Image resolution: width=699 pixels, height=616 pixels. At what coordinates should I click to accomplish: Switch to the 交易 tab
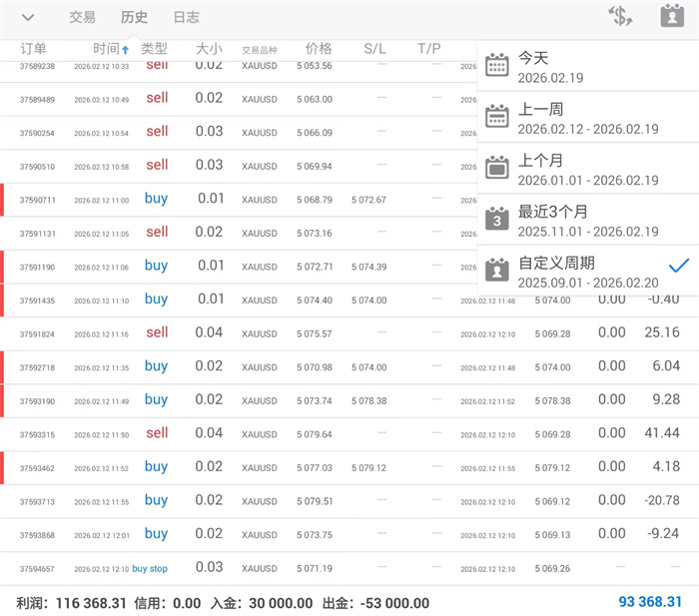(82, 17)
